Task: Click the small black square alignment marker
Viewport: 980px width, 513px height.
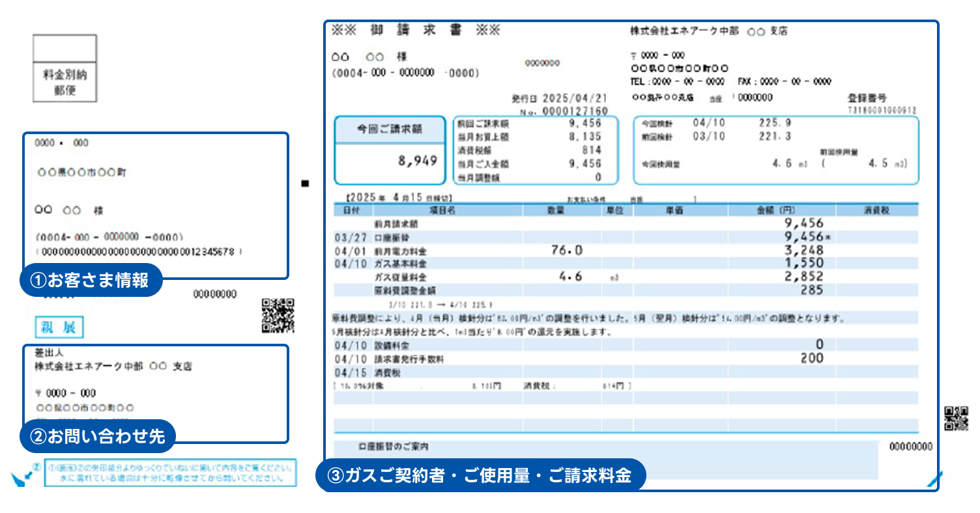Action: 304,184
